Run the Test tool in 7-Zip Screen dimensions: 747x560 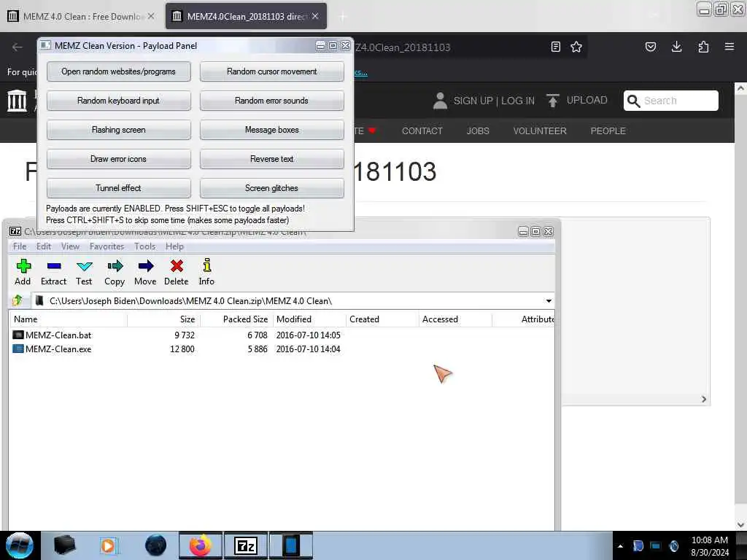[85, 265]
